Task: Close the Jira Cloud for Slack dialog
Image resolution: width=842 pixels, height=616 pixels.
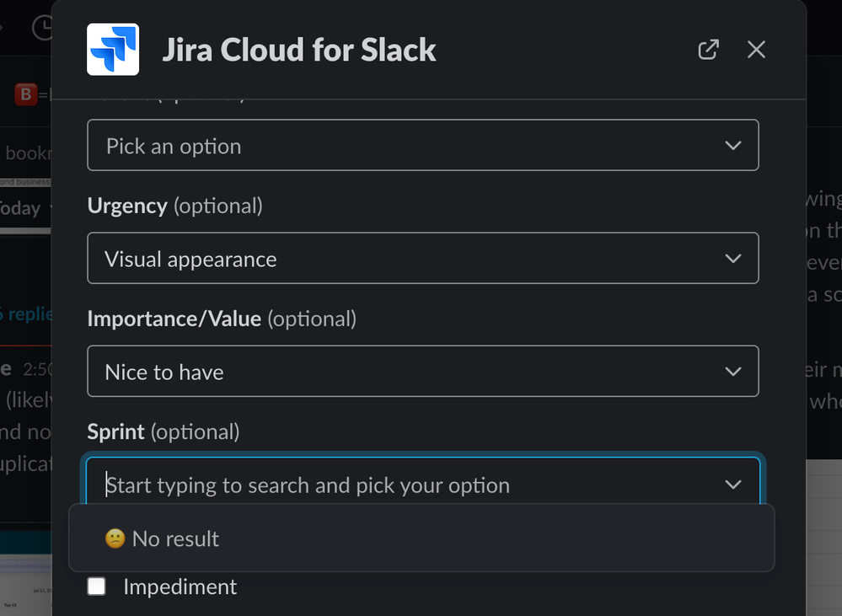Action: (x=756, y=50)
